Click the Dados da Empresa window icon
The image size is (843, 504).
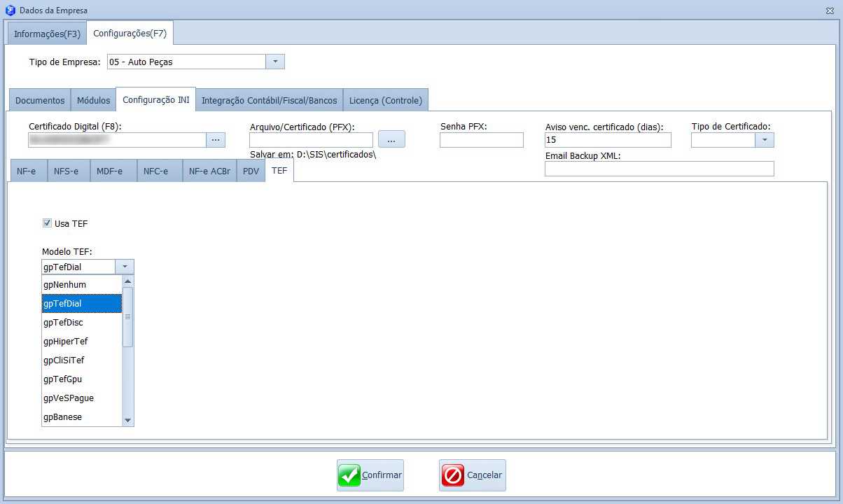coord(10,10)
